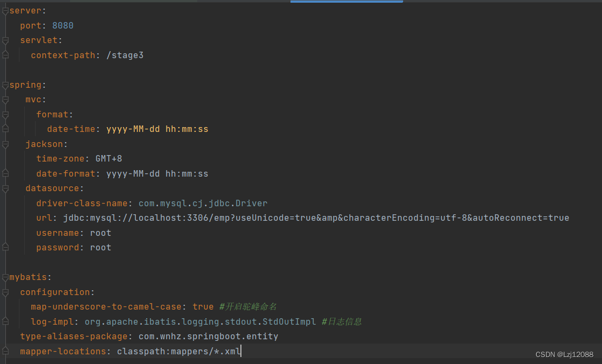Image resolution: width=602 pixels, height=364 pixels.
Task: Click the gutter marker next to date-time line
Action: click(5, 129)
